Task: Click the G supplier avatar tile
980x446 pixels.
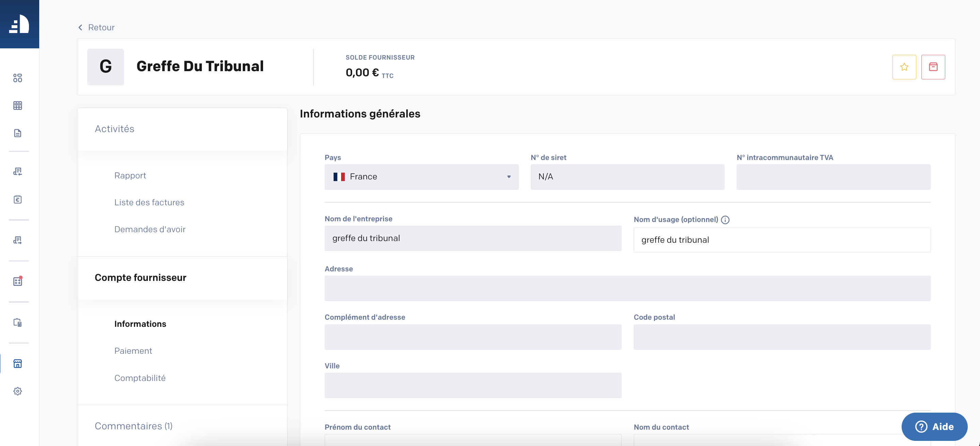Action: [105, 67]
